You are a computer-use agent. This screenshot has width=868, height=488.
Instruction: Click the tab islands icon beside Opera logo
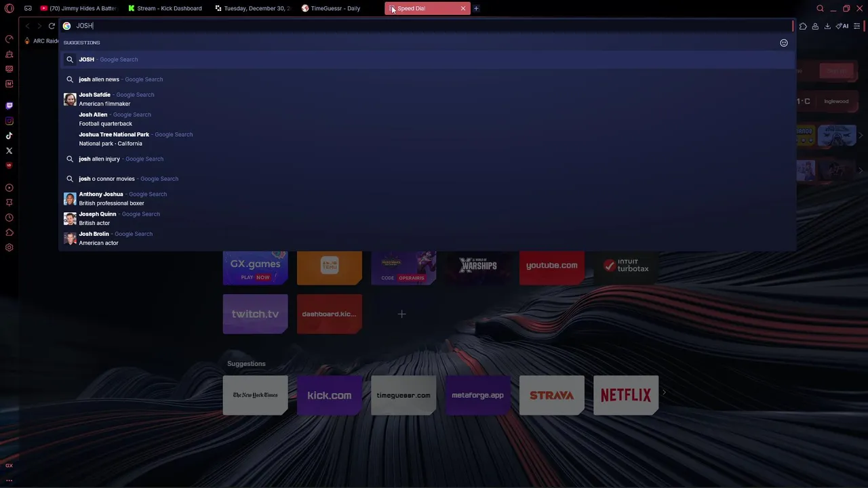pos(28,9)
